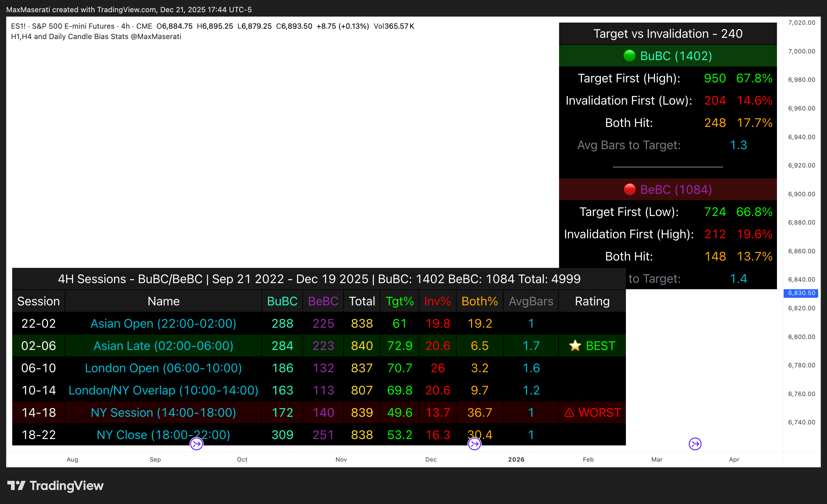The height and width of the screenshot is (504, 827).
Task: Click the H1,H4 and Daily Candle Bias Stats indicator name
Action: (x=96, y=37)
